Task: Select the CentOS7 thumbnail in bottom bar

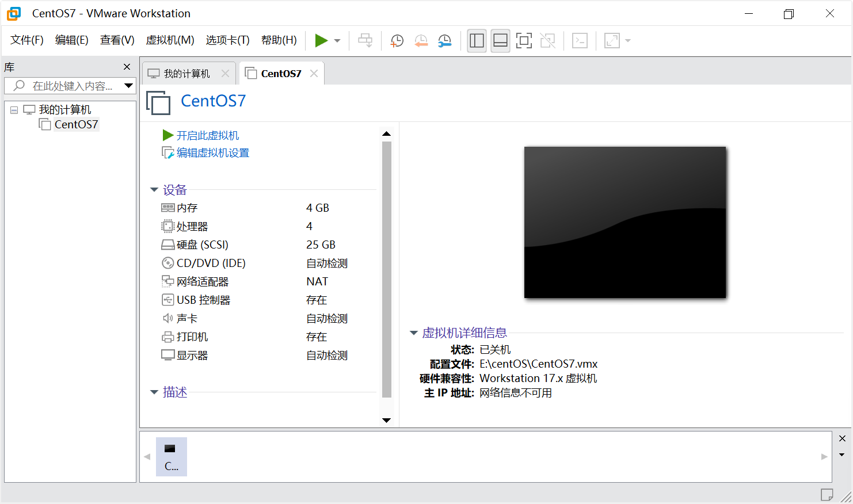Action: (x=172, y=457)
